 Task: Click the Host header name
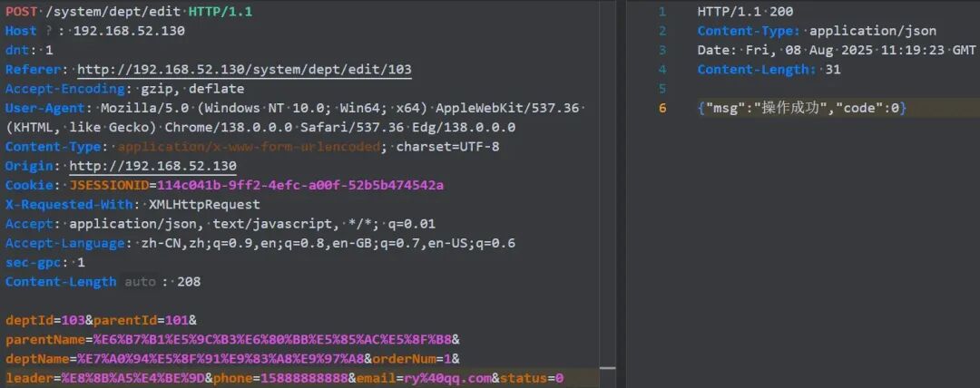(x=21, y=31)
